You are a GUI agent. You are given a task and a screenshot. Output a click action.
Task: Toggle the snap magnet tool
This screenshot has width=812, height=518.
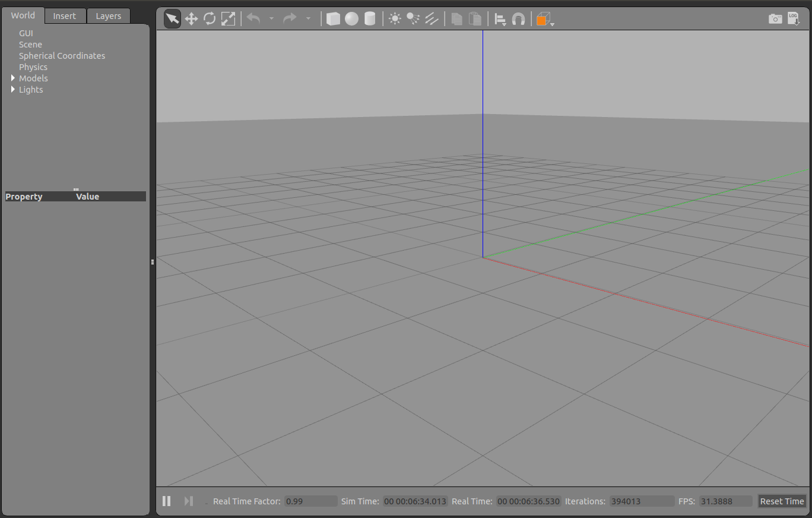click(x=518, y=19)
